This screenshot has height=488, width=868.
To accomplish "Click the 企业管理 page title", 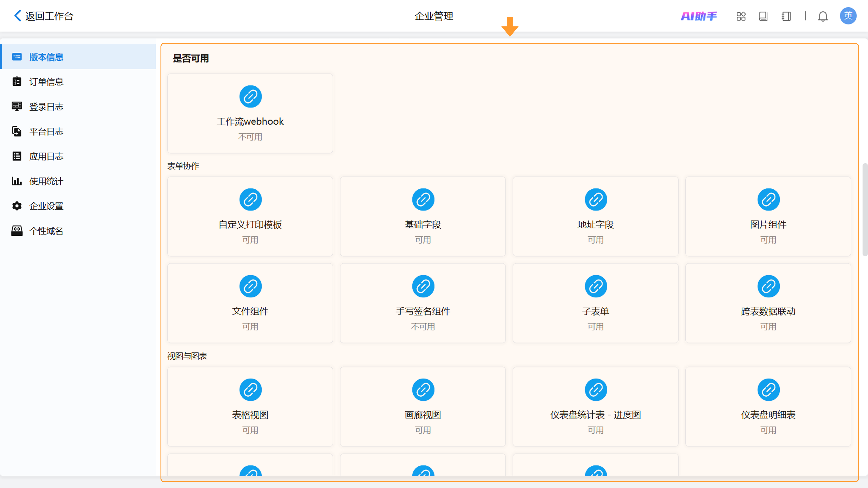I will click(434, 16).
